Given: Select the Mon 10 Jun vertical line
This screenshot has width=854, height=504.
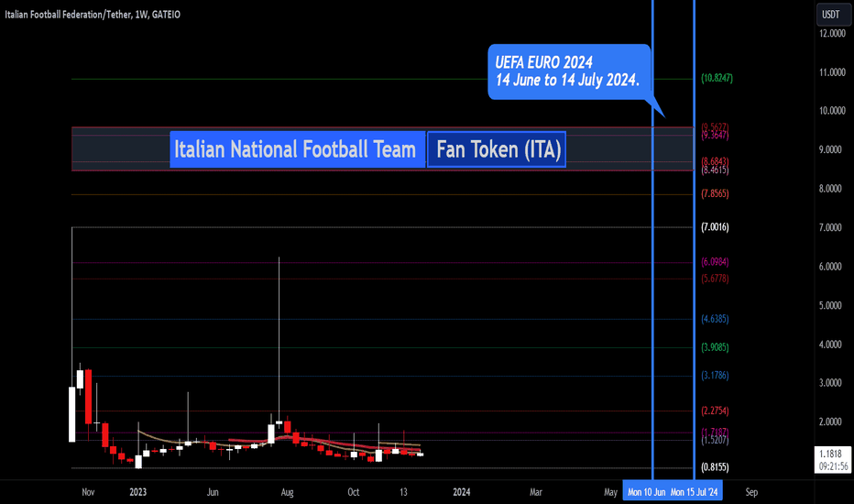Looking at the screenshot, I should coord(652,240).
